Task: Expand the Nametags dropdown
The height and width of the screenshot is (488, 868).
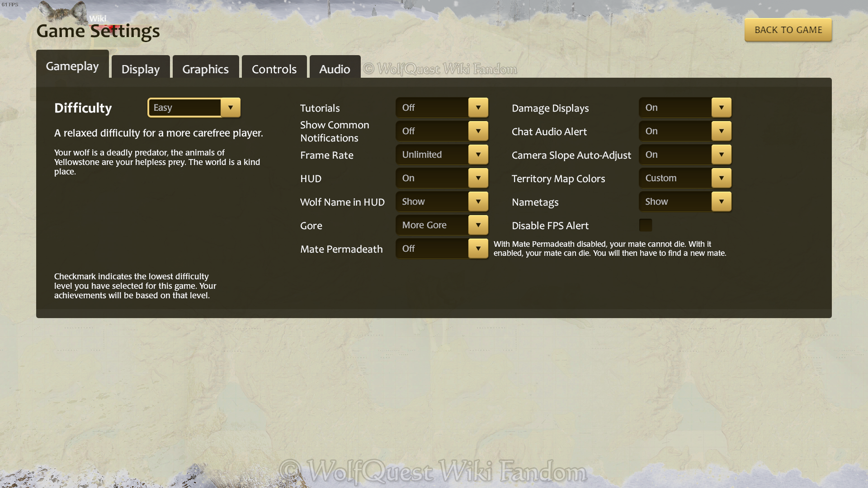Action: click(722, 202)
